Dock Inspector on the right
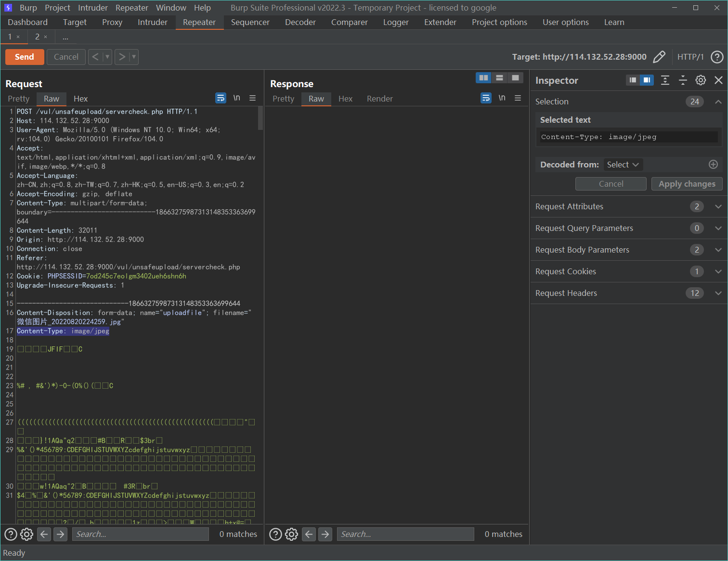The width and height of the screenshot is (728, 561). (x=647, y=80)
